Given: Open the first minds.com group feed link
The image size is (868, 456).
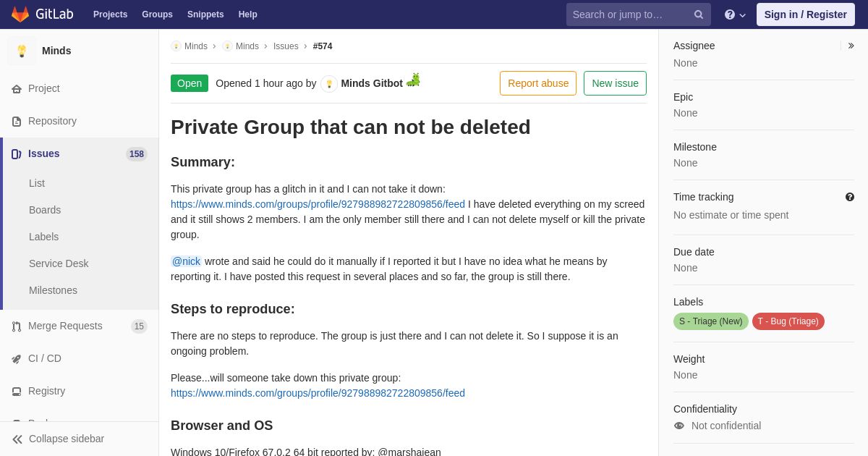Looking at the screenshot, I should pos(318,204).
